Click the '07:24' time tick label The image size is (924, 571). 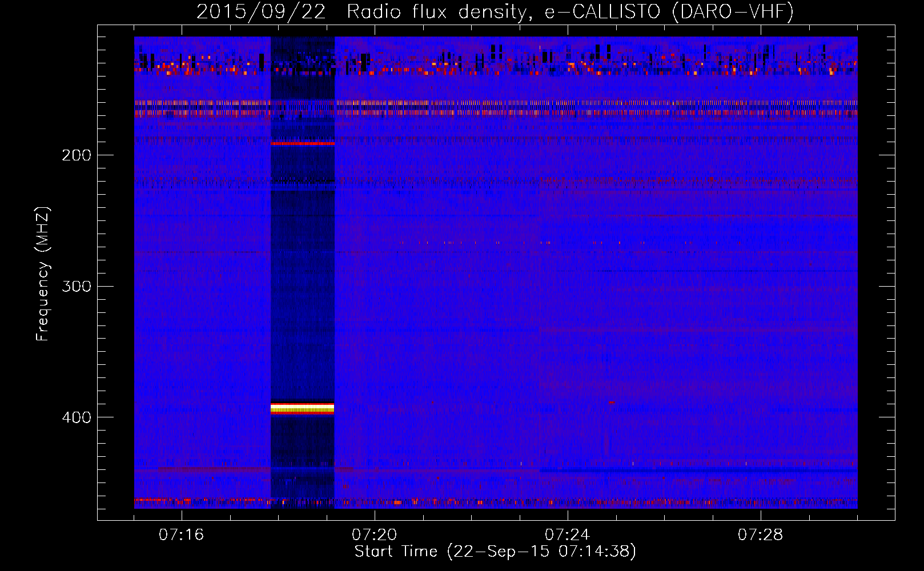click(x=568, y=534)
